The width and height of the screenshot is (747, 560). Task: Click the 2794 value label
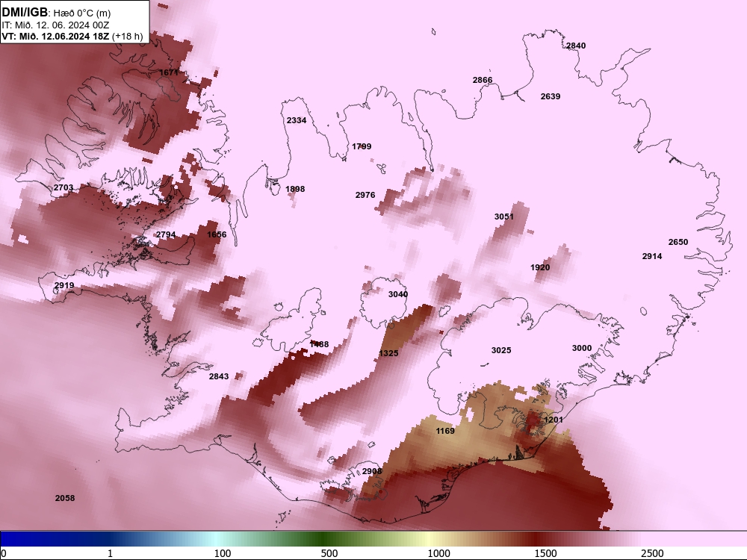coord(166,234)
